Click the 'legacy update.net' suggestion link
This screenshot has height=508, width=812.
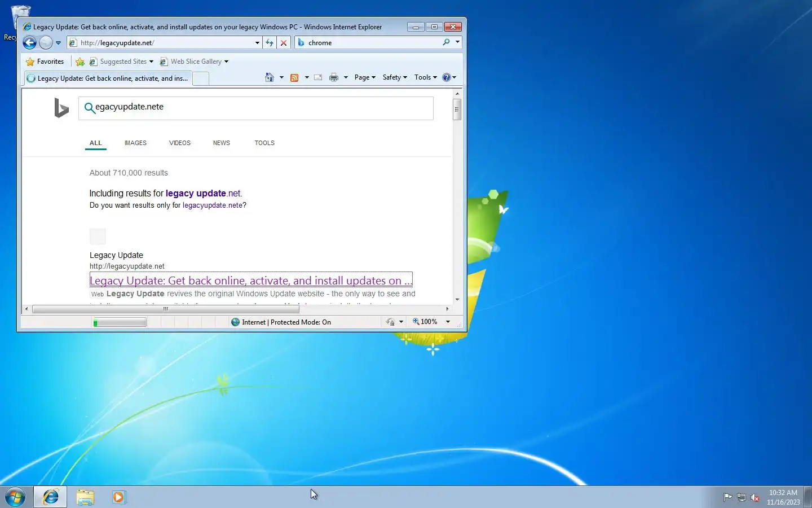click(204, 193)
